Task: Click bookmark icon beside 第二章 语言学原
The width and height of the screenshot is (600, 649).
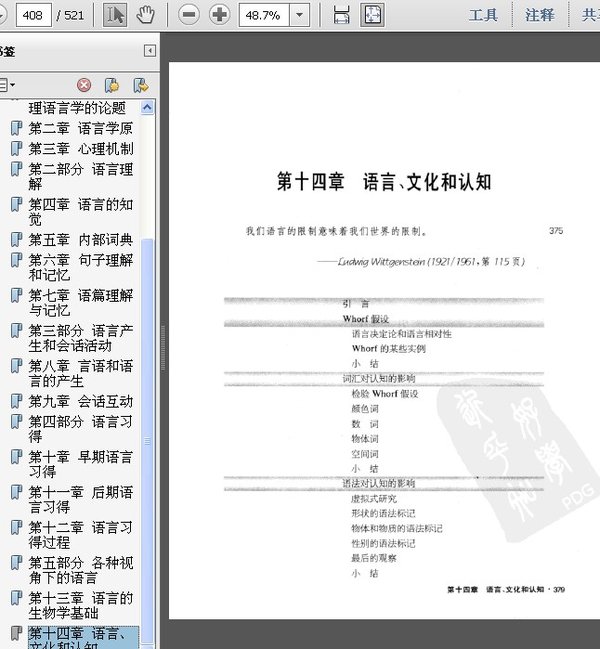Action: pyautogui.click(x=16, y=128)
